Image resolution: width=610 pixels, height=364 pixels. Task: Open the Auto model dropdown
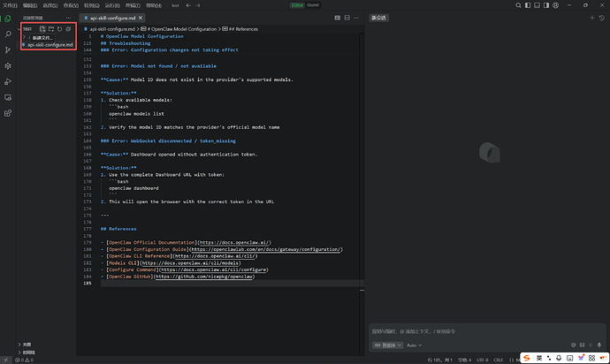point(416,345)
